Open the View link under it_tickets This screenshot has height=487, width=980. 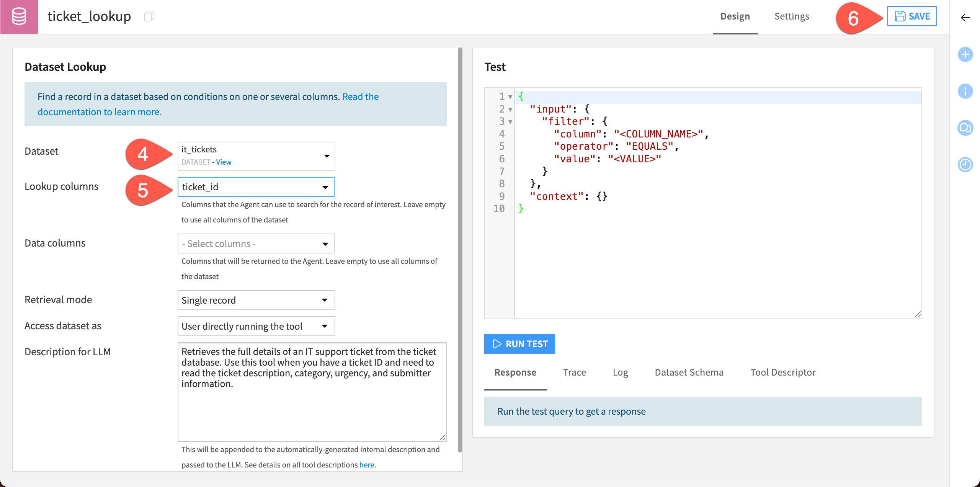pyautogui.click(x=224, y=162)
